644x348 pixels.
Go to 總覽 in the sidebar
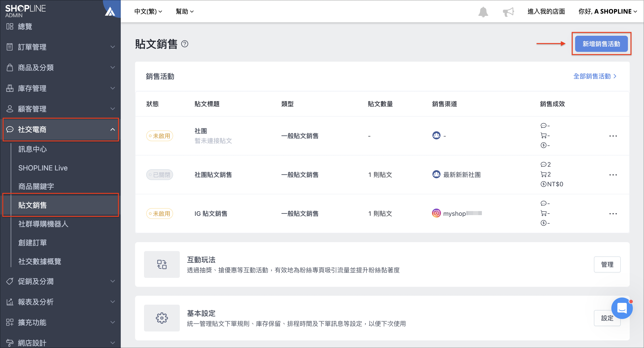tap(25, 26)
